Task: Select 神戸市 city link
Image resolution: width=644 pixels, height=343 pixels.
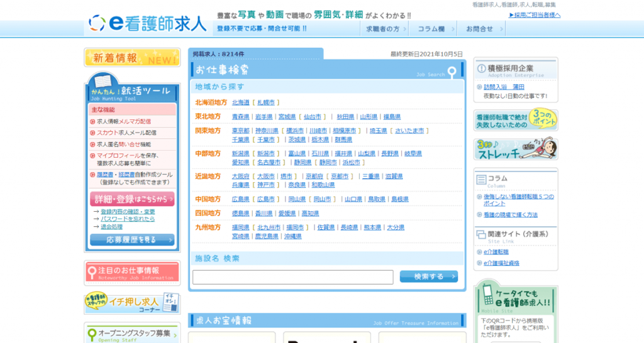Action: (x=266, y=185)
